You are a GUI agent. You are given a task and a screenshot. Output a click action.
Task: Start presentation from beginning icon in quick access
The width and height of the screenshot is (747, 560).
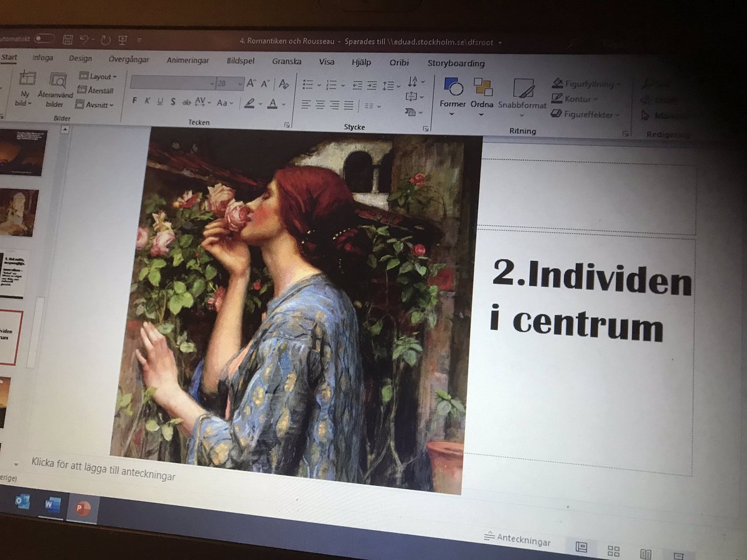[x=123, y=40]
